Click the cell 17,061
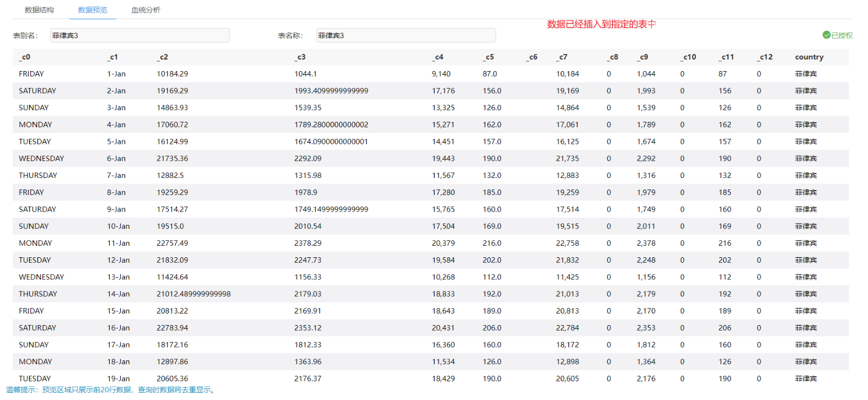Screen dimensions: 868x400 [x=567, y=125]
